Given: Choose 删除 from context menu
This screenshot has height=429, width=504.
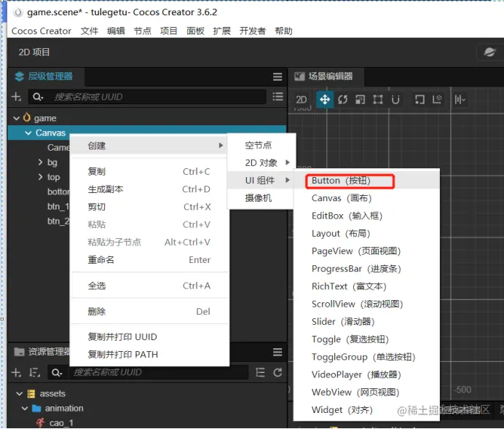Looking at the screenshot, I should 149,312.
